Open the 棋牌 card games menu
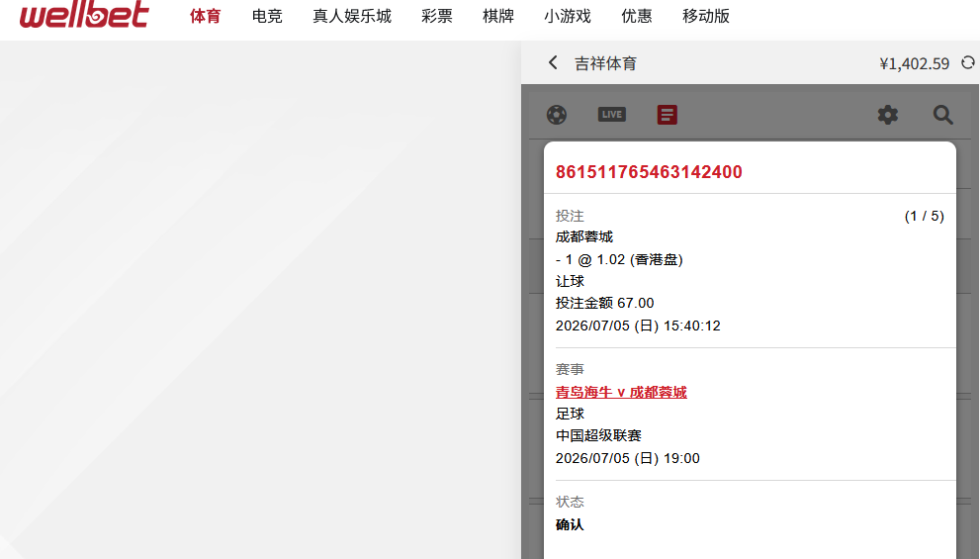This screenshot has width=980, height=559. pos(498,16)
